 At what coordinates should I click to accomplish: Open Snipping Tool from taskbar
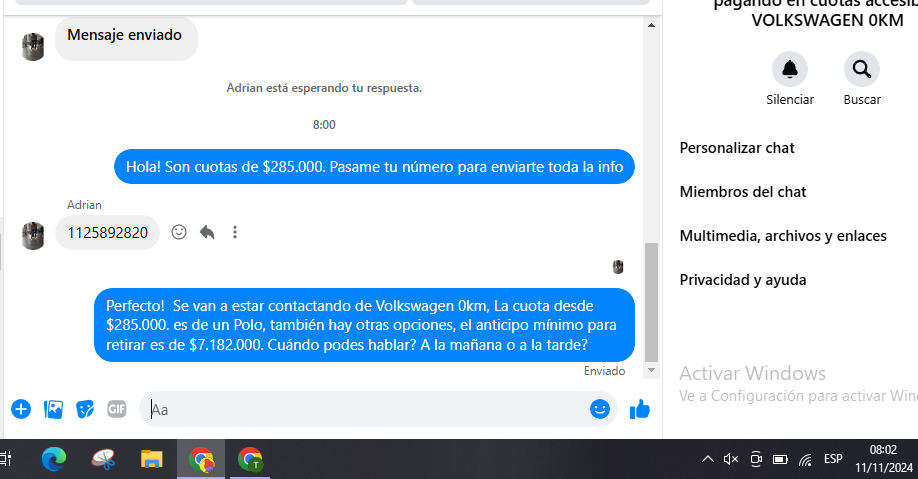[x=103, y=459]
